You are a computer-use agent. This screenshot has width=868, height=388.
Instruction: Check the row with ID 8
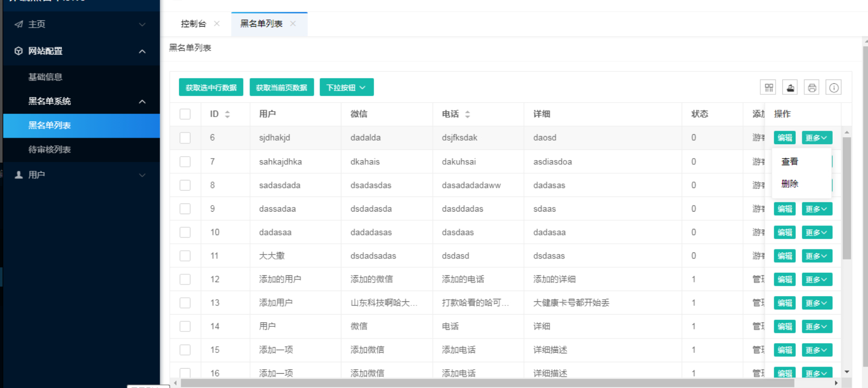pyautogui.click(x=185, y=185)
